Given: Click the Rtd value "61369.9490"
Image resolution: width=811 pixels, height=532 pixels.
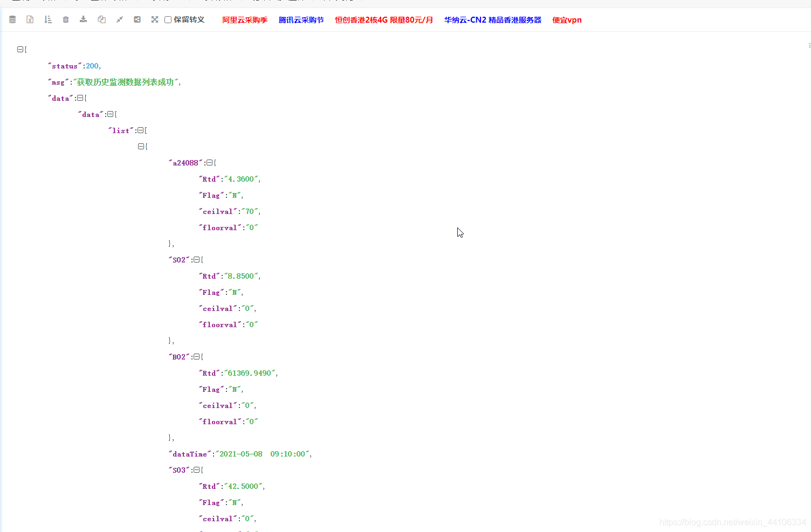Looking at the screenshot, I should pos(250,373).
